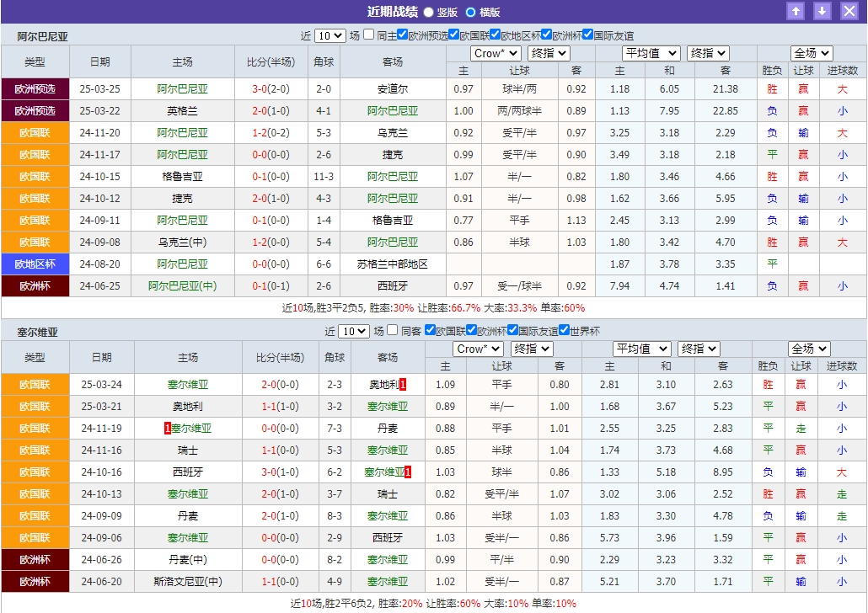Open the 全场 dropdown in Serbia section
Viewport: 868px width, 613px height.
[x=811, y=349]
